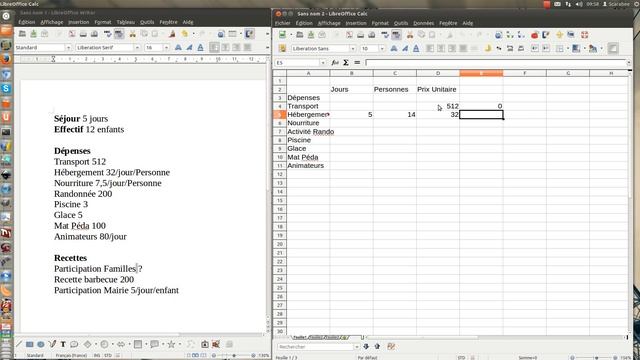Click the Underline 'A' icon in Calc formatting bar
The width and height of the screenshot is (640, 360).
(416, 49)
